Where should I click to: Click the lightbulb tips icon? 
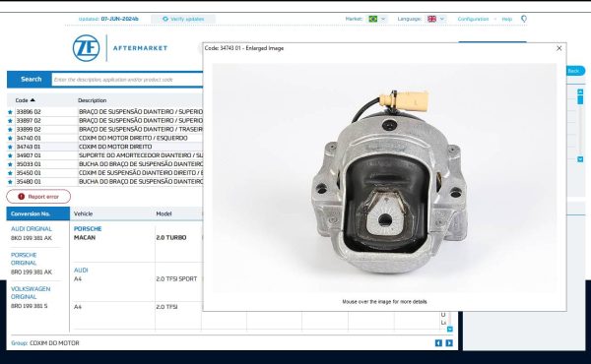click(524, 19)
